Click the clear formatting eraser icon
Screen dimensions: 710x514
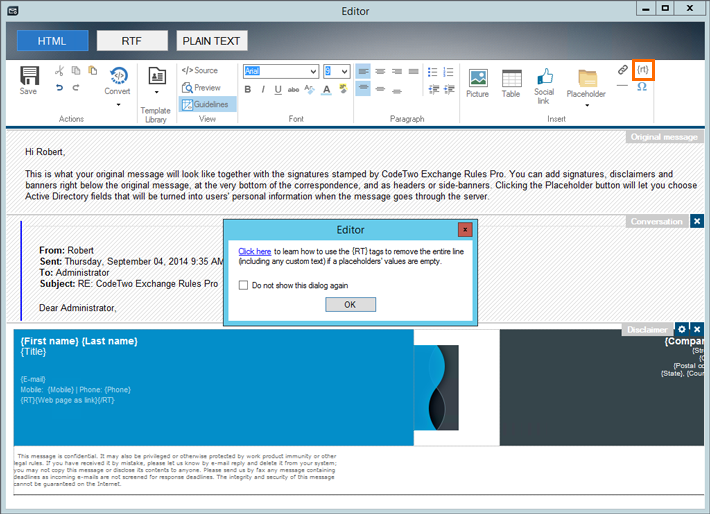click(x=309, y=89)
